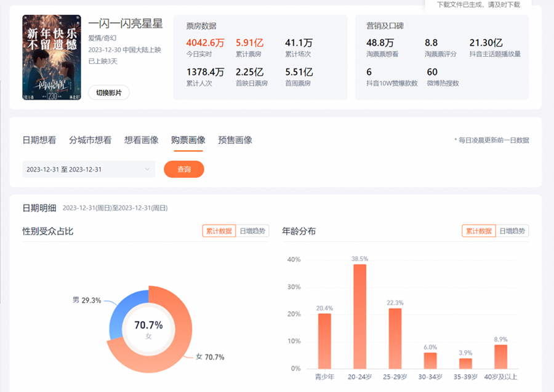Viewport: 554px width, 392px height.
Task: Click the 40岁及以上 bar at 8.9%
Action: [501, 356]
